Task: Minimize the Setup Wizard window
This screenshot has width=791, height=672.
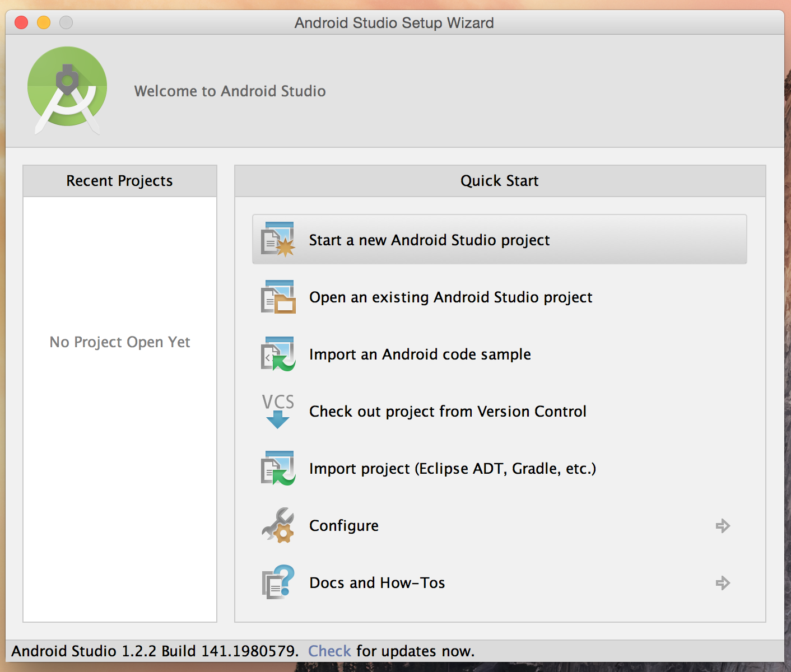Action: coord(44,22)
